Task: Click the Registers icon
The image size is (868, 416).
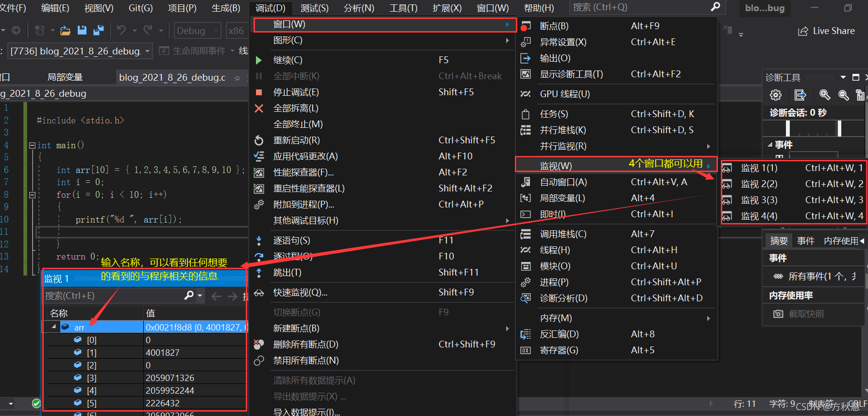Action: click(525, 350)
